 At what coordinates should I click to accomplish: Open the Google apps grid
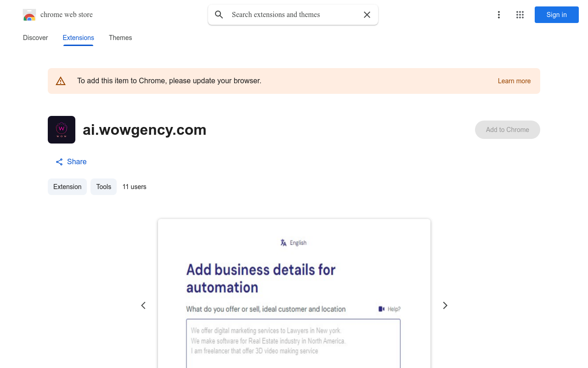(x=520, y=15)
